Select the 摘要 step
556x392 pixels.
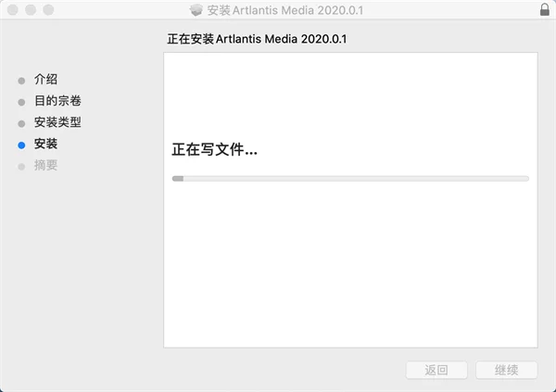point(45,165)
